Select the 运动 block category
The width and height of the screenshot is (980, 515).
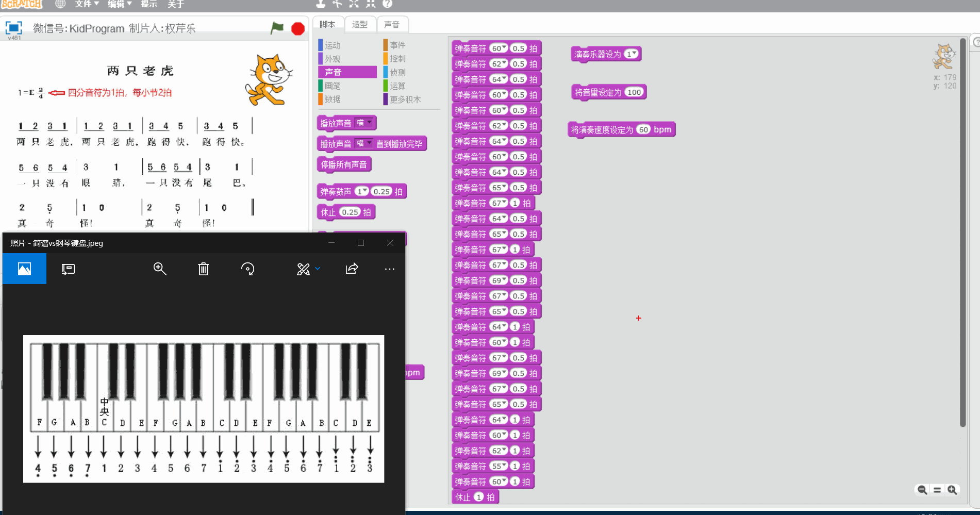tap(333, 45)
